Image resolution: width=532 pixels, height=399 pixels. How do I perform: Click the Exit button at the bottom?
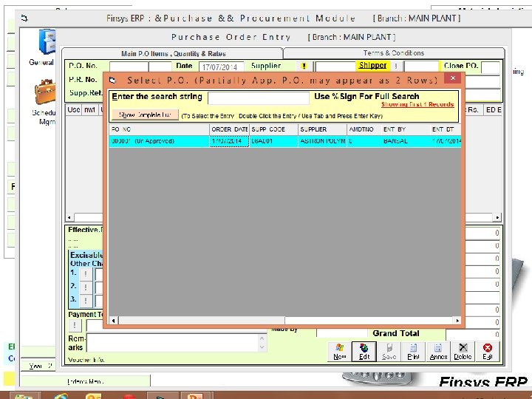tap(488, 352)
